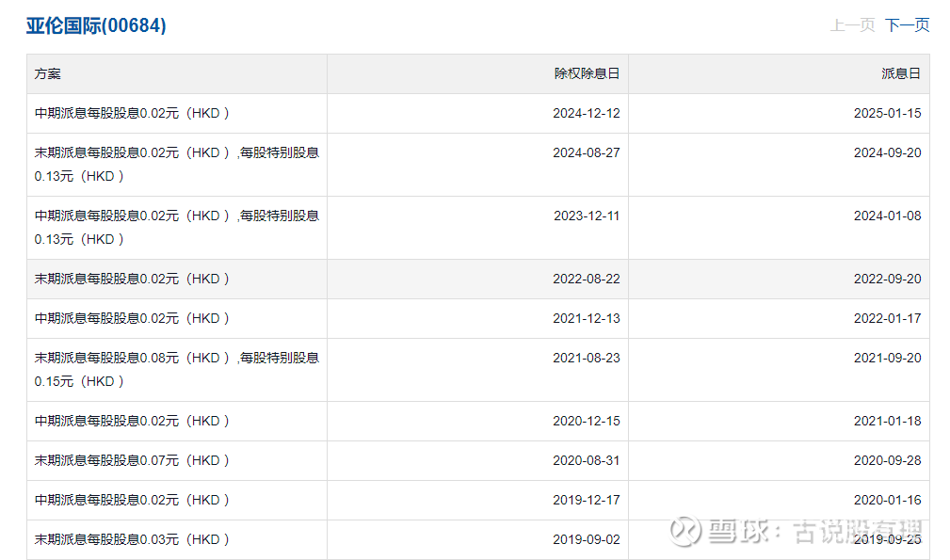Image resolution: width=950 pixels, height=560 pixels.
Task: Click the 0.08元 dividend plan with 0.15元 special
Action: (x=177, y=369)
